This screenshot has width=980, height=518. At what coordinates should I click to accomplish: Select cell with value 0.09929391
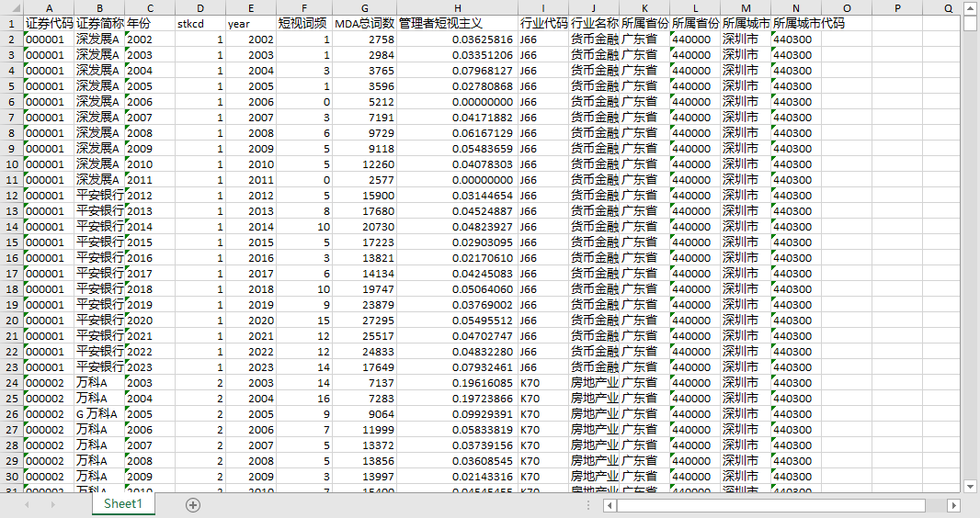click(x=458, y=414)
